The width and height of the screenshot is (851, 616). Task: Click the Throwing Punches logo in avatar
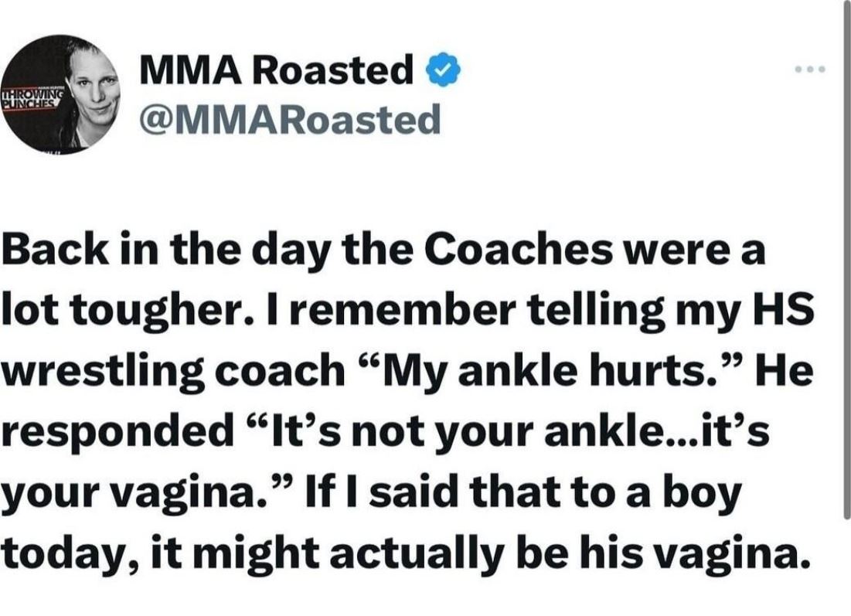tap(32, 98)
